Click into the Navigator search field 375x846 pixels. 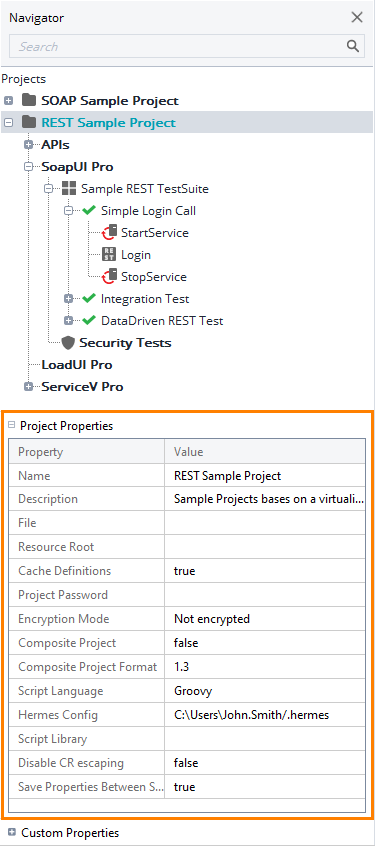click(x=178, y=46)
